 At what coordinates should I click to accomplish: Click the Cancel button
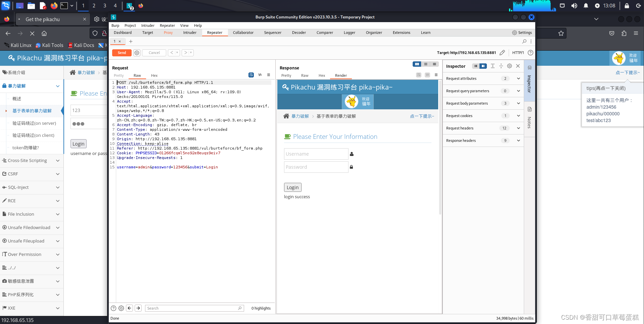coord(154,53)
